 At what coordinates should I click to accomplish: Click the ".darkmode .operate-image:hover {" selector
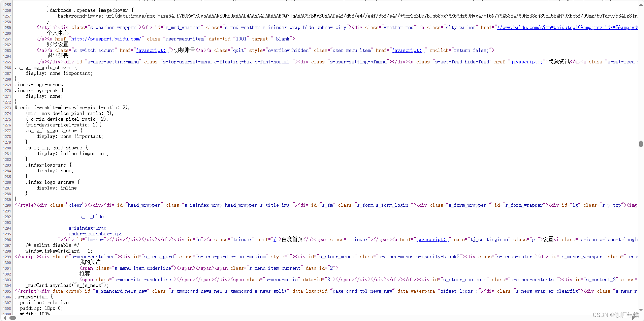[x=90, y=10]
